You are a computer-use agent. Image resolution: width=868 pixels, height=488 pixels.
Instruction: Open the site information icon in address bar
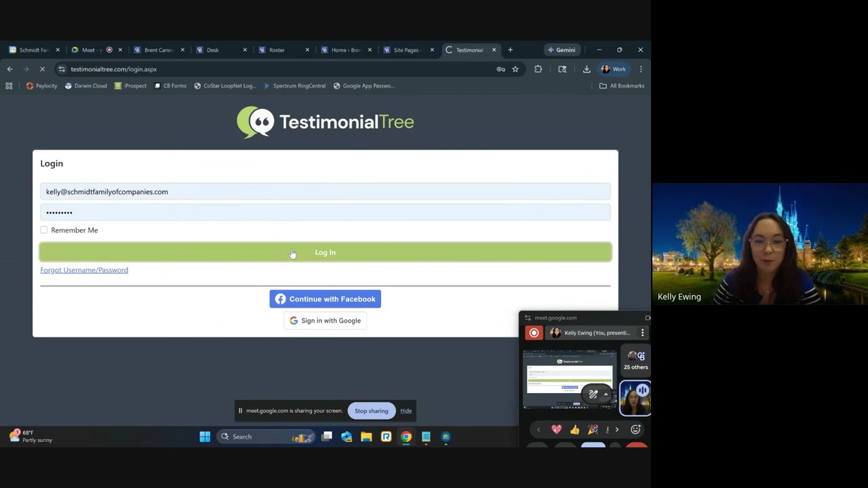(x=62, y=69)
